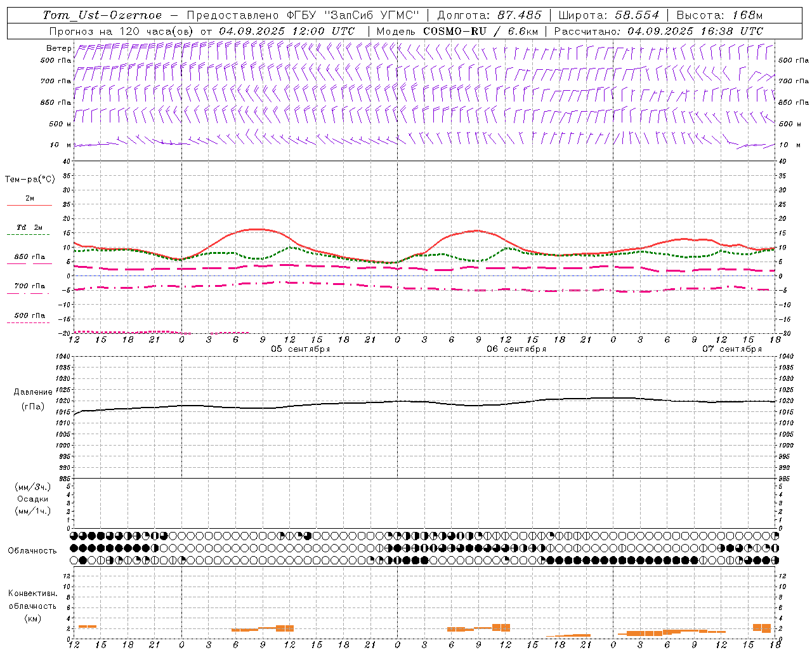Click the 700 гПа legend entry in the temperature legend

tap(30, 286)
